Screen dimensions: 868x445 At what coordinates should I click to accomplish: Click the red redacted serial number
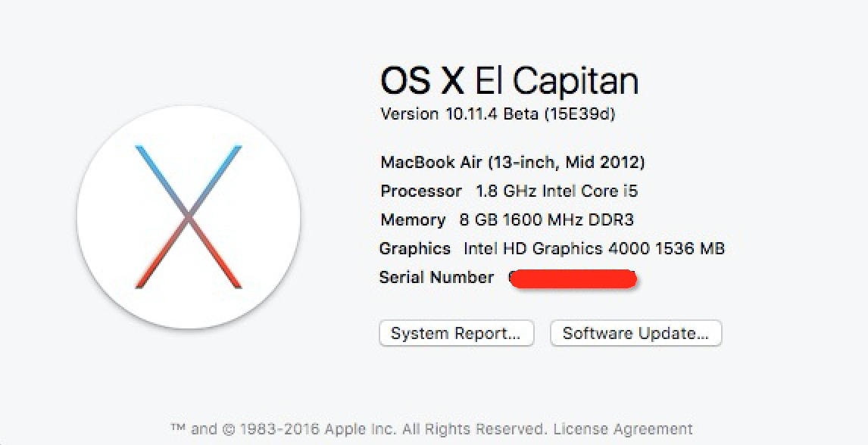tap(573, 279)
